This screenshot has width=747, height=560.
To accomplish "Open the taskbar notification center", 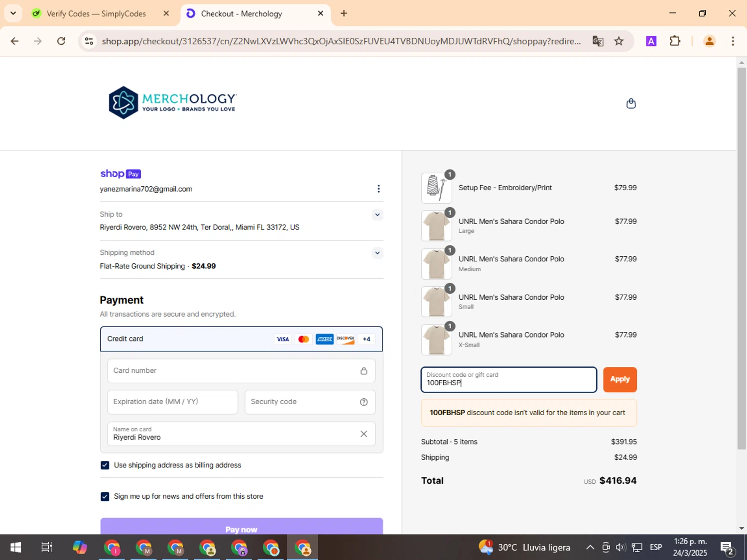I will point(728,548).
